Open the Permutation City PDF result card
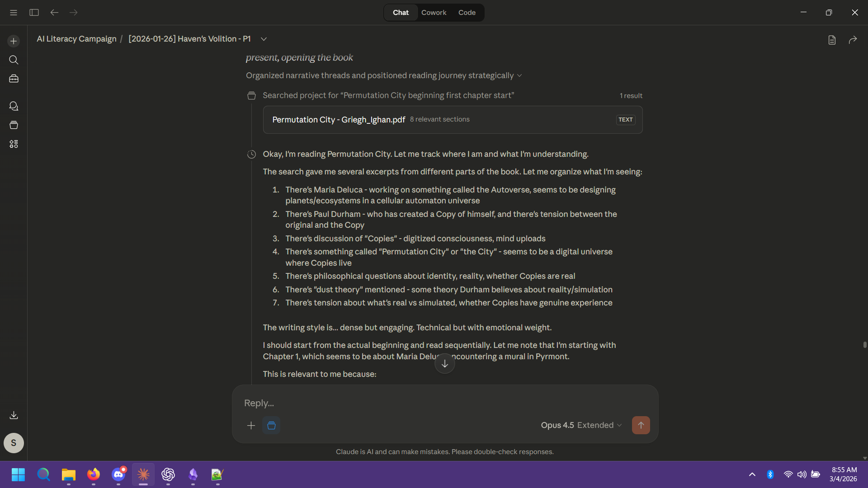868x488 pixels. tap(453, 120)
